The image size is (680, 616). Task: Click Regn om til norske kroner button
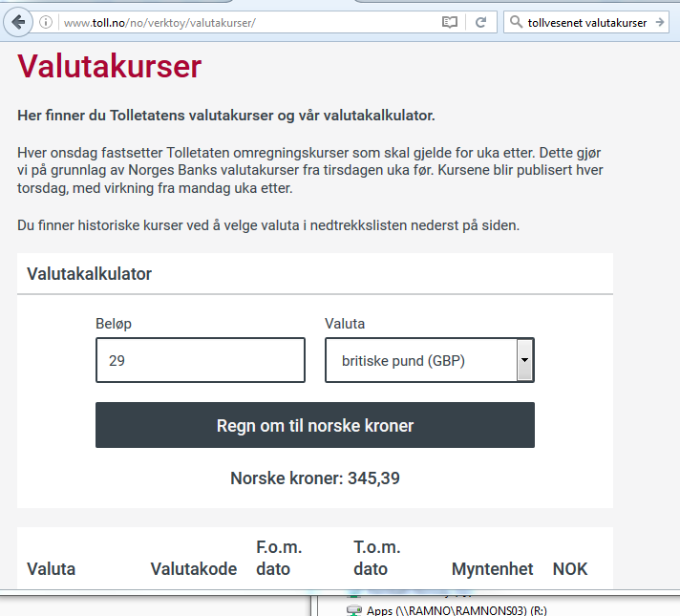click(x=315, y=425)
